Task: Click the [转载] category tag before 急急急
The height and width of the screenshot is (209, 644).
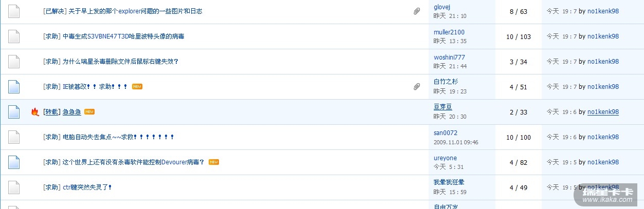Action: pos(51,112)
